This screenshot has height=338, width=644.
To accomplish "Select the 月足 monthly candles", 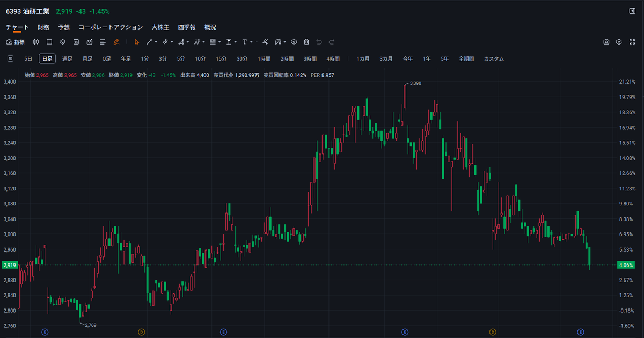I will (87, 59).
